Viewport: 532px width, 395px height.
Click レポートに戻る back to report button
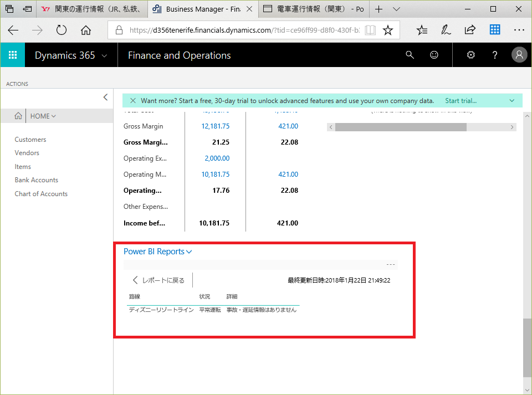(x=158, y=280)
